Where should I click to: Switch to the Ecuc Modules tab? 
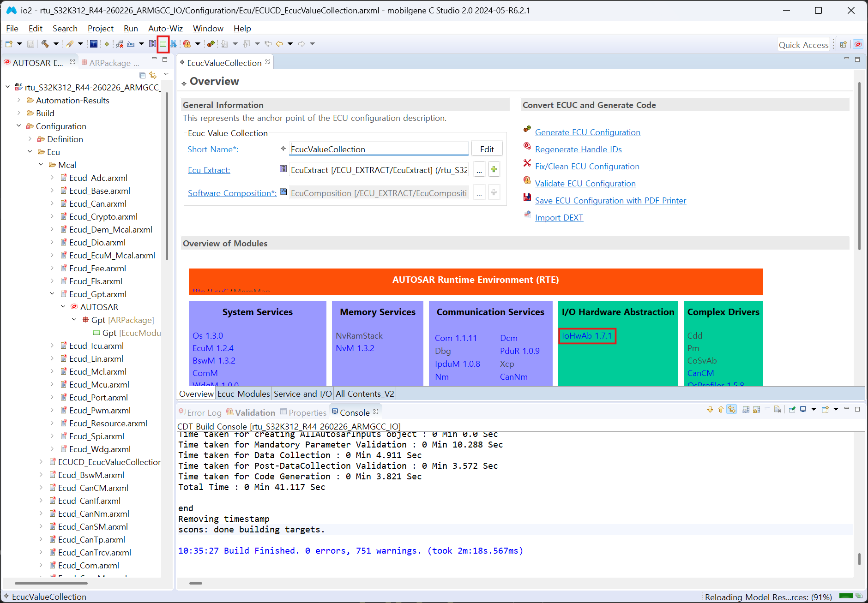243,394
